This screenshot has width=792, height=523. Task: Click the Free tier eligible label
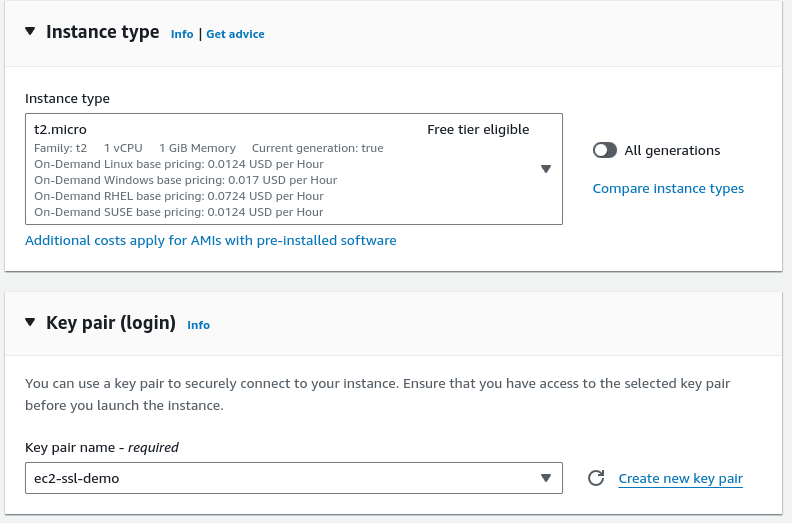pos(478,129)
